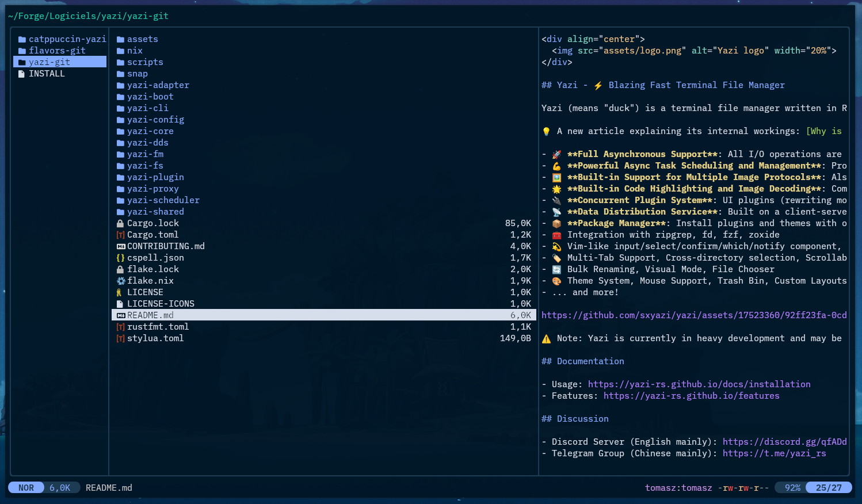Click the markdown icon beside CONTRIBUTING.md
The height and width of the screenshot is (504, 862).
pyautogui.click(x=120, y=246)
